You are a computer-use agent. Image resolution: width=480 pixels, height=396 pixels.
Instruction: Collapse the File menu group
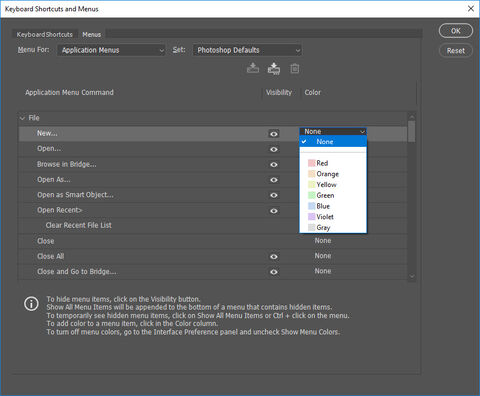(x=22, y=118)
